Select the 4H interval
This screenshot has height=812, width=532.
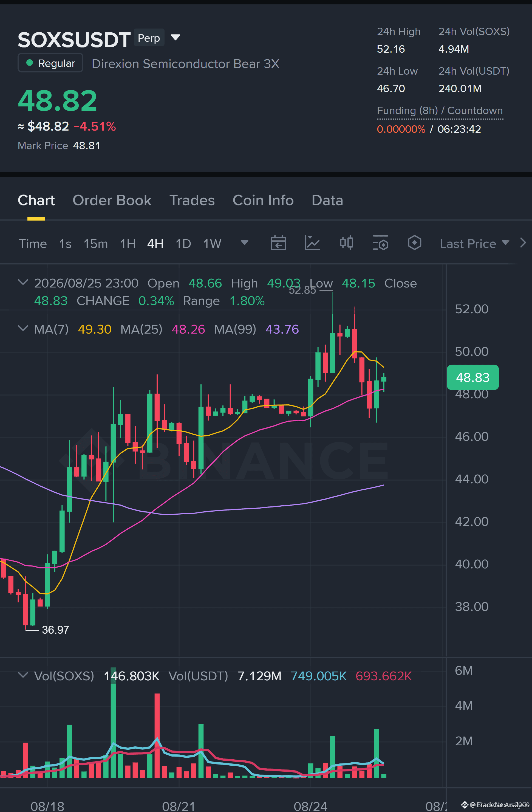click(155, 244)
